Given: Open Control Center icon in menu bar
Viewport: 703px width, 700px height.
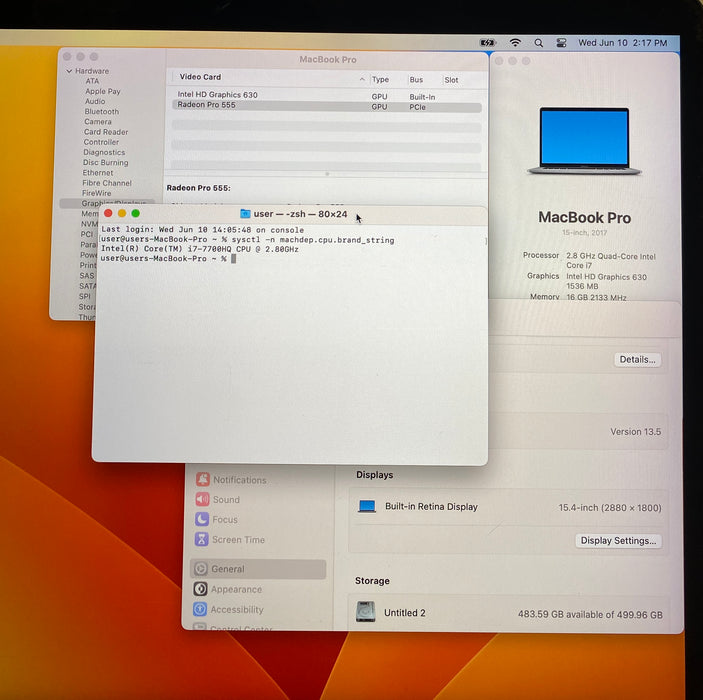Looking at the screenshot, I should (561, 43).
